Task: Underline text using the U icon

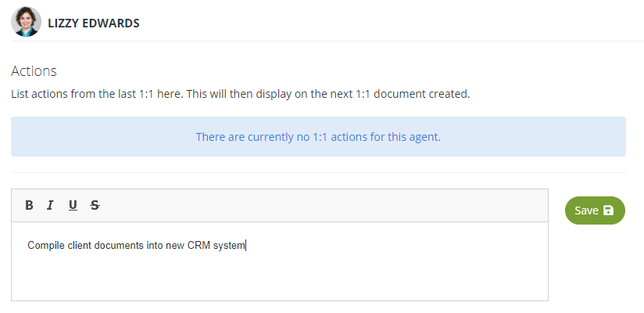Action: (73, 205)
